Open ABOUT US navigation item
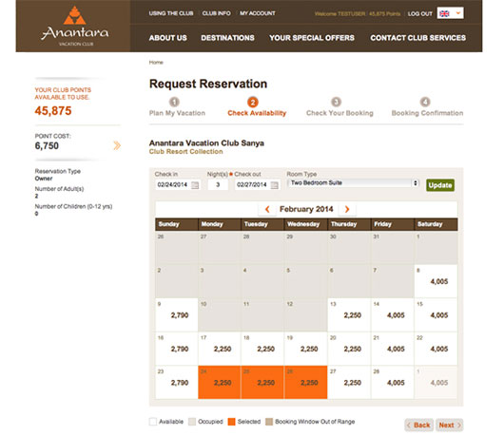The height and width of the screenshot is (436, 504). [167, 38]
